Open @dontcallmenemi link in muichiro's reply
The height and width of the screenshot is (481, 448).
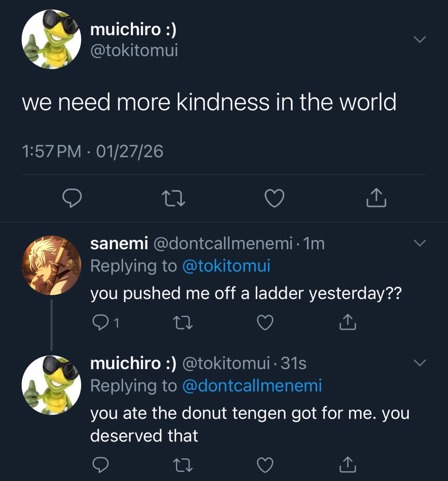tap(252, 386)
